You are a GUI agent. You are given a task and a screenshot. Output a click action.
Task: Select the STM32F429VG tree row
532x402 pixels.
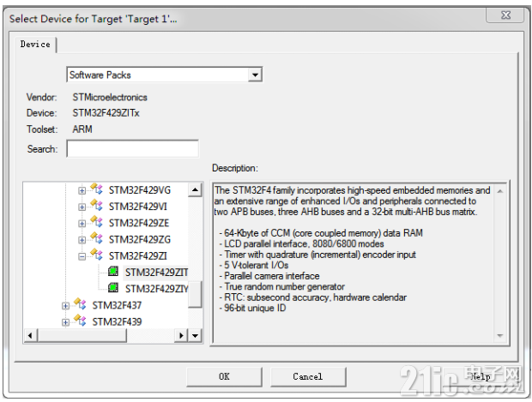click(140, 190)
